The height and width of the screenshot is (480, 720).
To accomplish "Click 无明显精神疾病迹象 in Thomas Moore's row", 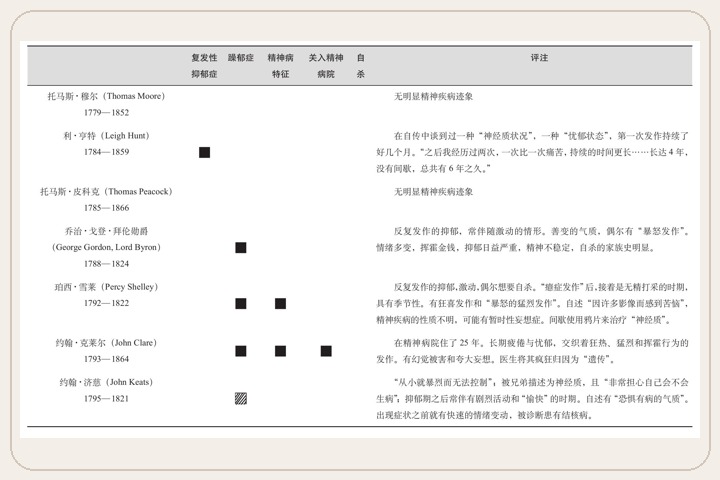I will point(433,96).
